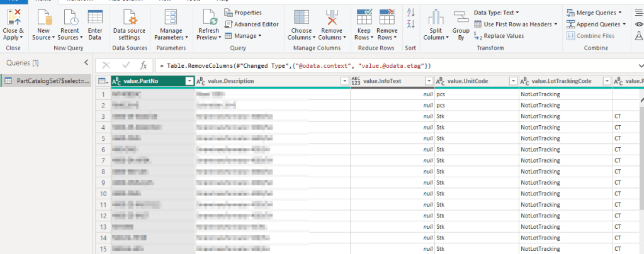Confirm the formula with the checkmark icon
The width and height of the screenshot is (644, 254).
coord(127,65)
